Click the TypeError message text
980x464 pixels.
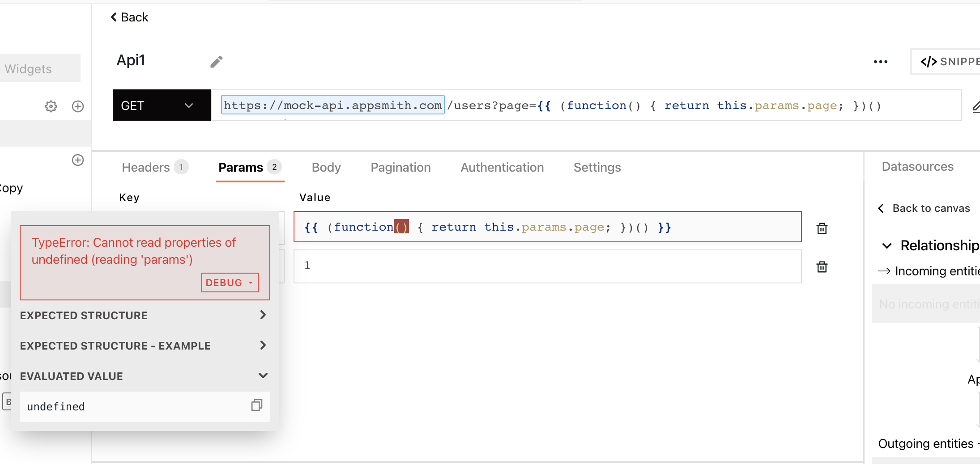133,251
